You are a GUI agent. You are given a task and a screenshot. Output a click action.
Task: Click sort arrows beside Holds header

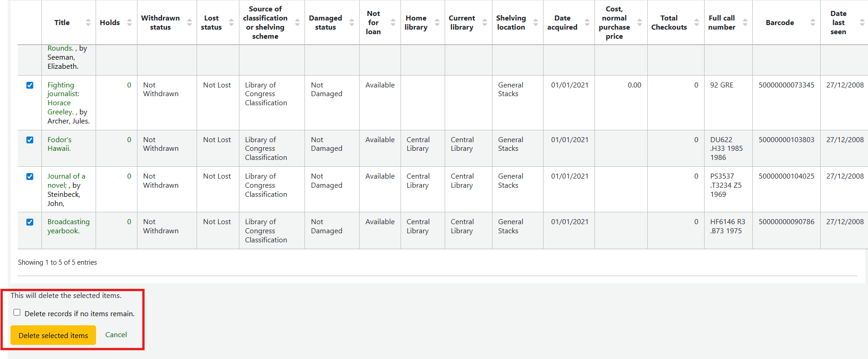coord(129,22)
